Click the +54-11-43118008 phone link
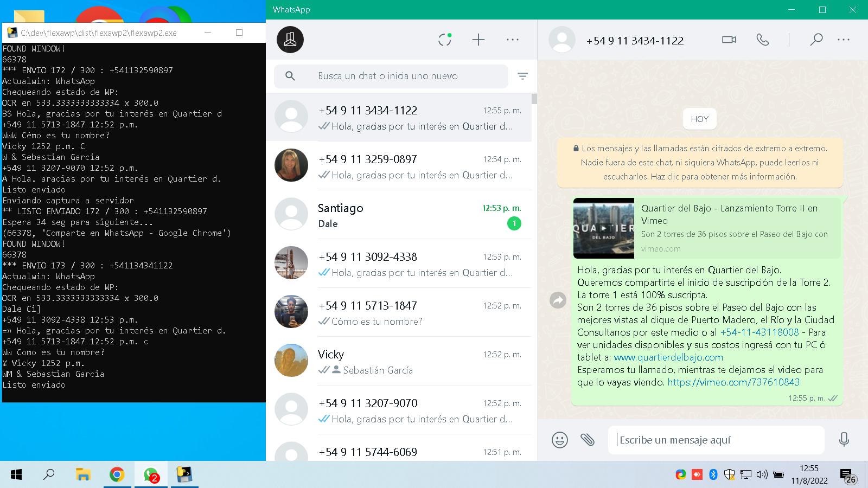The image size is (868, 488). [759, 332]
